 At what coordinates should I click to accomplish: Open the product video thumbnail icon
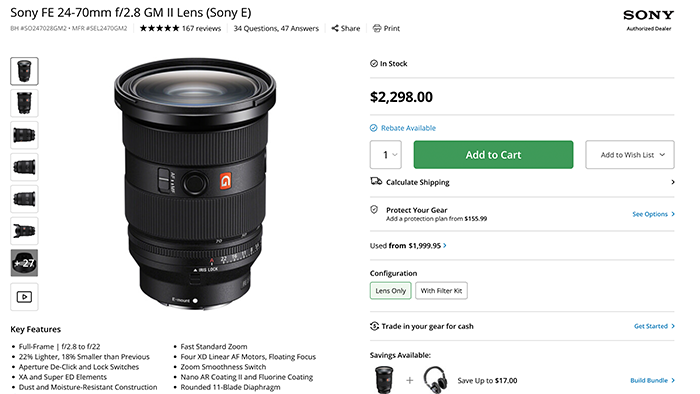(24, 297)
